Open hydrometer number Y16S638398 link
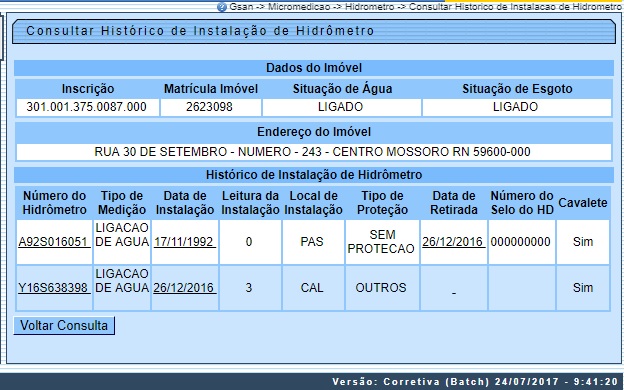624x390 pixels. (54, 287)
